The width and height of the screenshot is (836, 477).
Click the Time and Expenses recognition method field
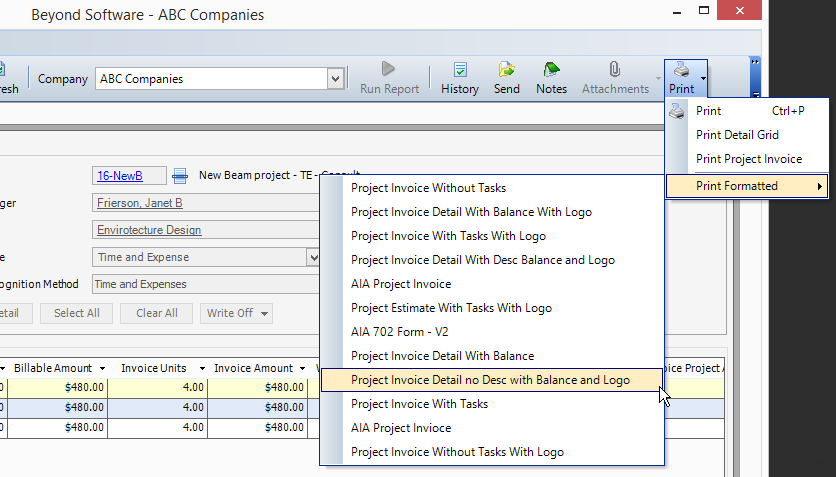pos(205,285)
